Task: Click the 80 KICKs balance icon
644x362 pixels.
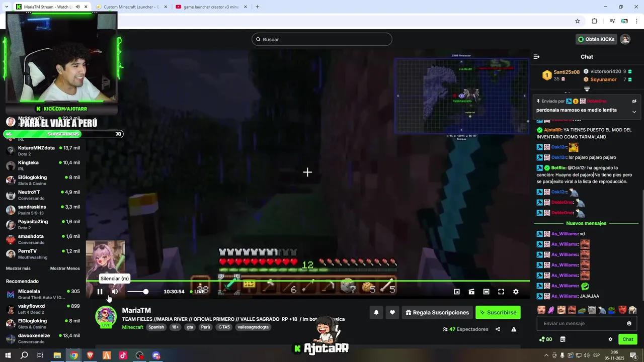Action: (x=545, y=339)
